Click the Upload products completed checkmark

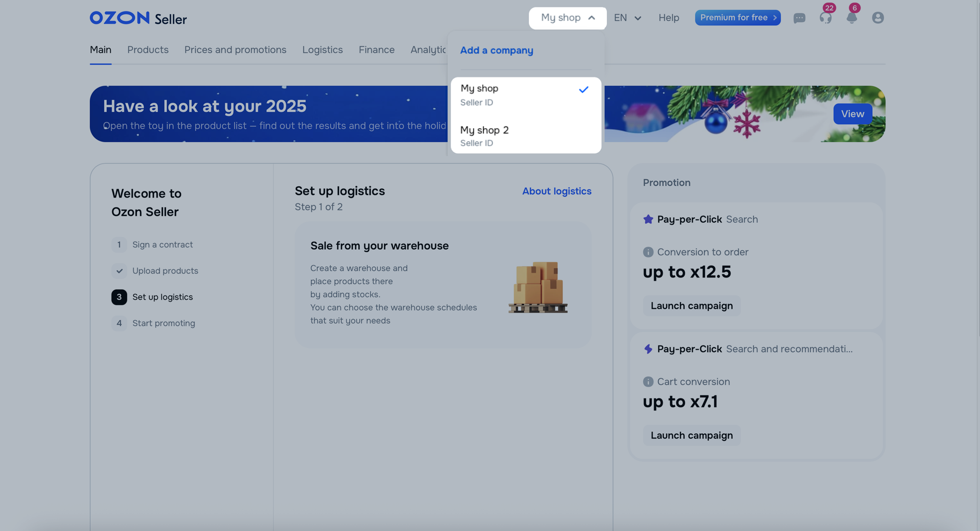(119, 271)
